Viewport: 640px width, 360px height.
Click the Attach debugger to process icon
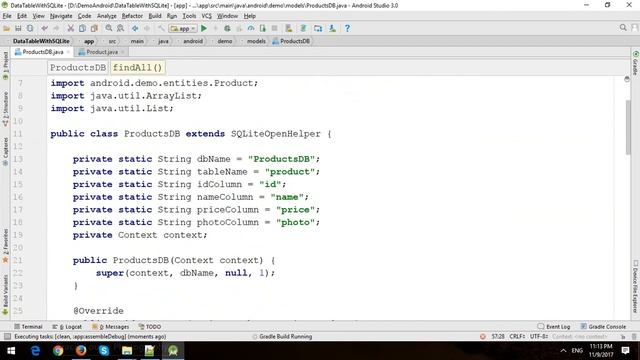[x=262, y=29]
